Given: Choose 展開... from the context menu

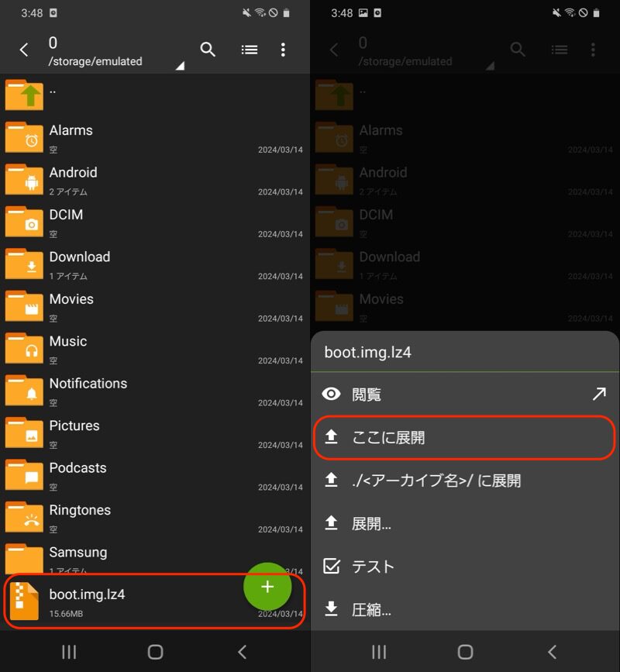Looking at the screenshot, I should [371, 524].
